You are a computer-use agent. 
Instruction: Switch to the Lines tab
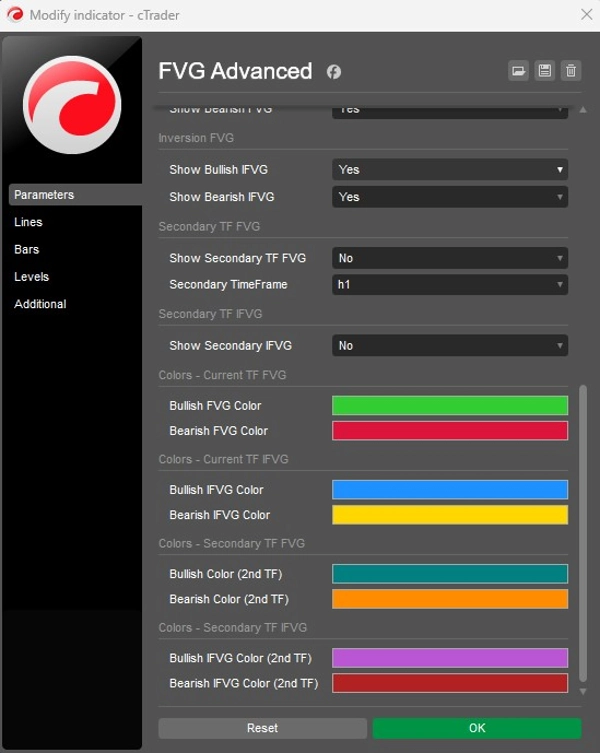28,222
